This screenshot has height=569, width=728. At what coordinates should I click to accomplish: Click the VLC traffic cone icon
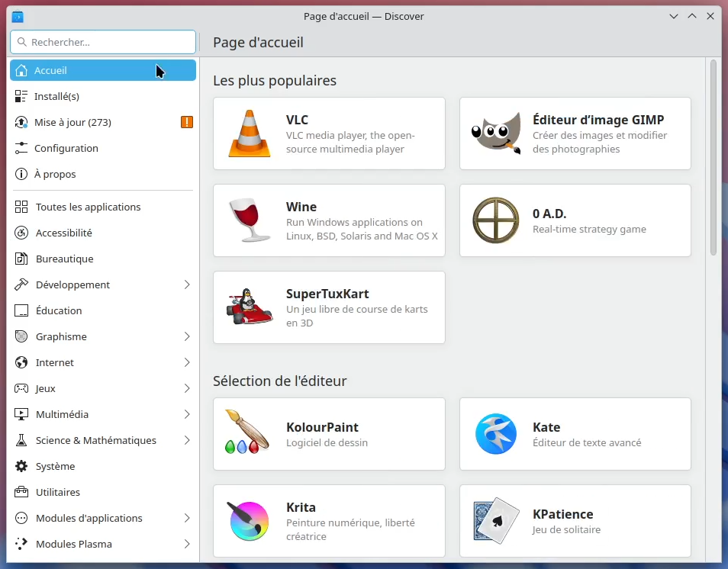click(250, 133)
